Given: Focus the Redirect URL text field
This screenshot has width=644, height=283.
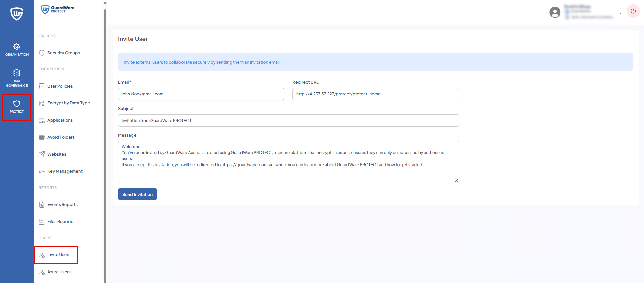Looking at the screenshot, I should [x=375, y=94].
